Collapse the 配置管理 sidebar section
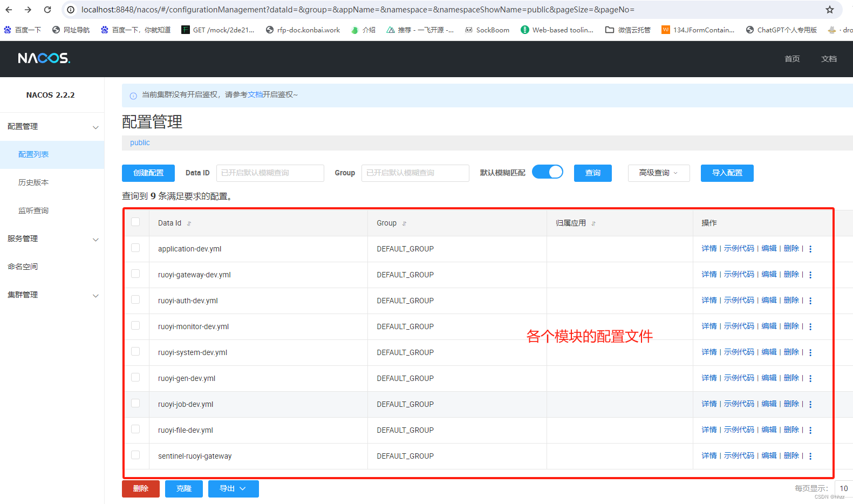853x504 pixels. (52, 127)
